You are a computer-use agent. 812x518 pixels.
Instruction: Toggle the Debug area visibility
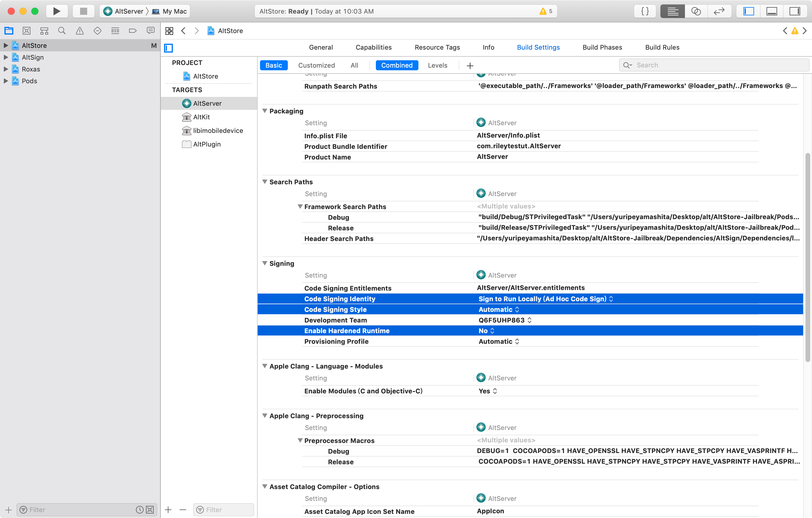tap(772, 11)
